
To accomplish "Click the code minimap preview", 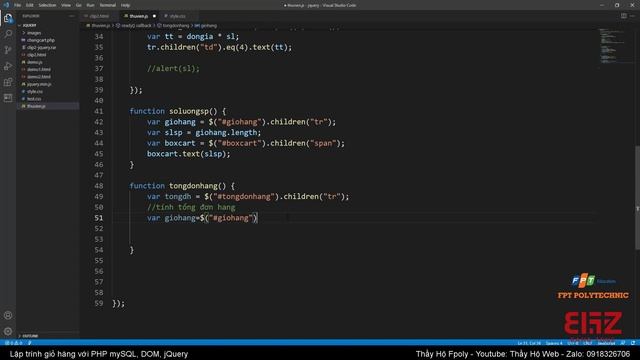I will 612,45.
